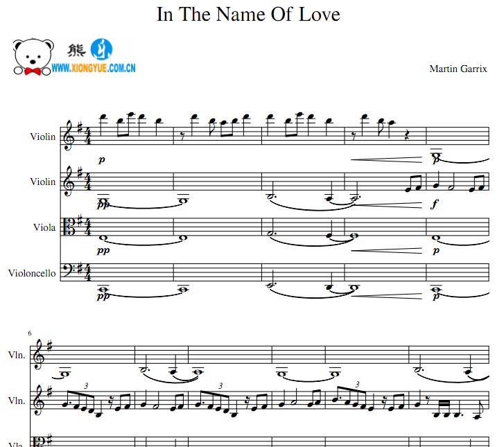The image size is (504, 447).
Task: Click the title "In The Name Of Love"
Action: [248, 15]
